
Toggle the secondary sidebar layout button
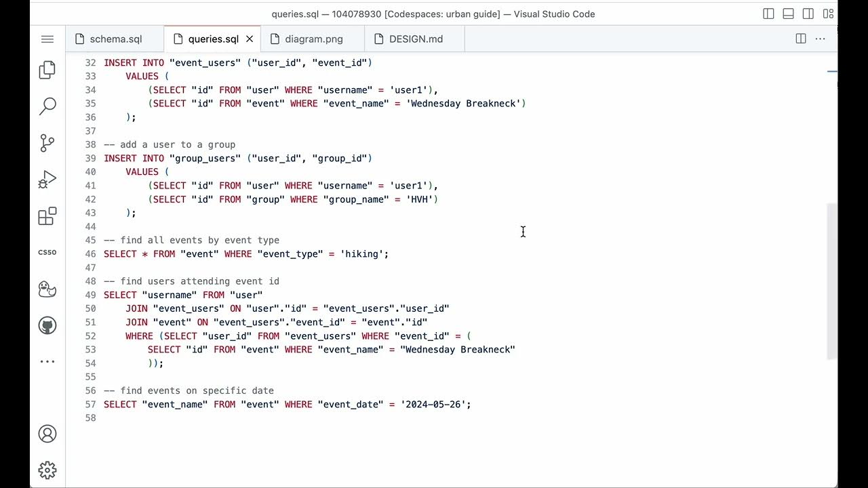pos(808,14)
